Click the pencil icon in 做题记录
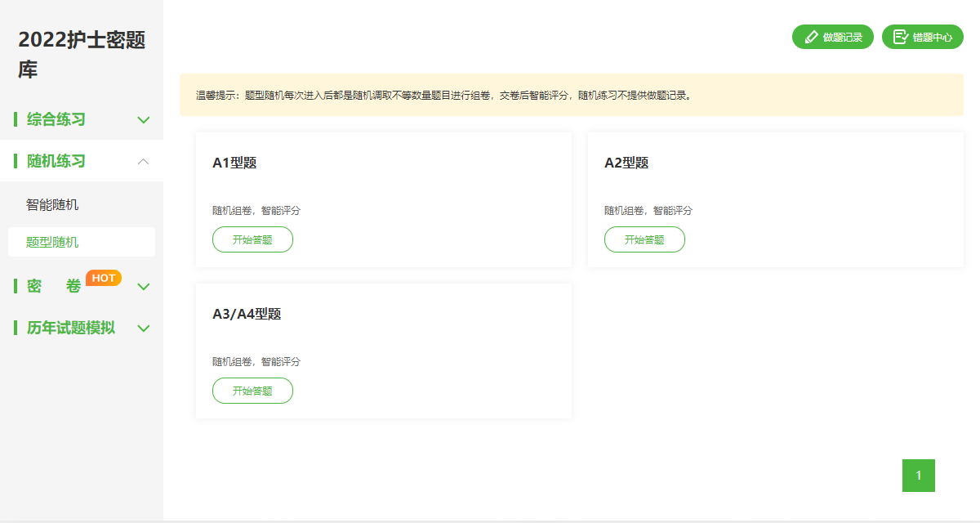This screenshot has height=523, width=980. click(811, 37)
